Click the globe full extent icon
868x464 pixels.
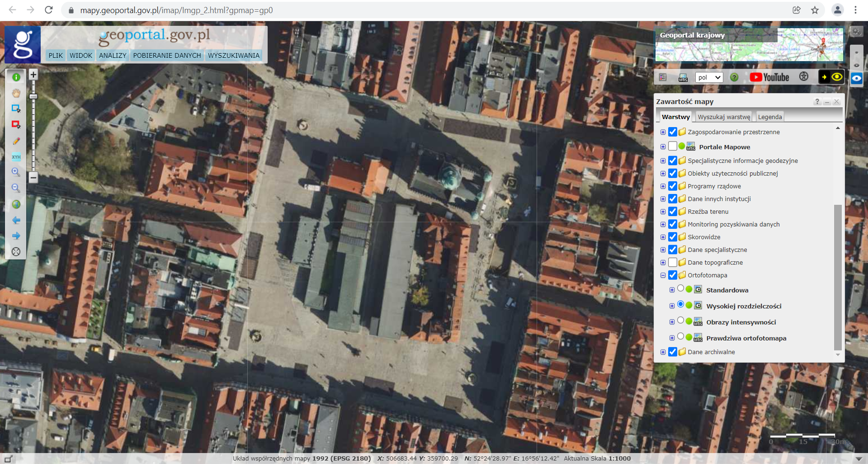16,204
